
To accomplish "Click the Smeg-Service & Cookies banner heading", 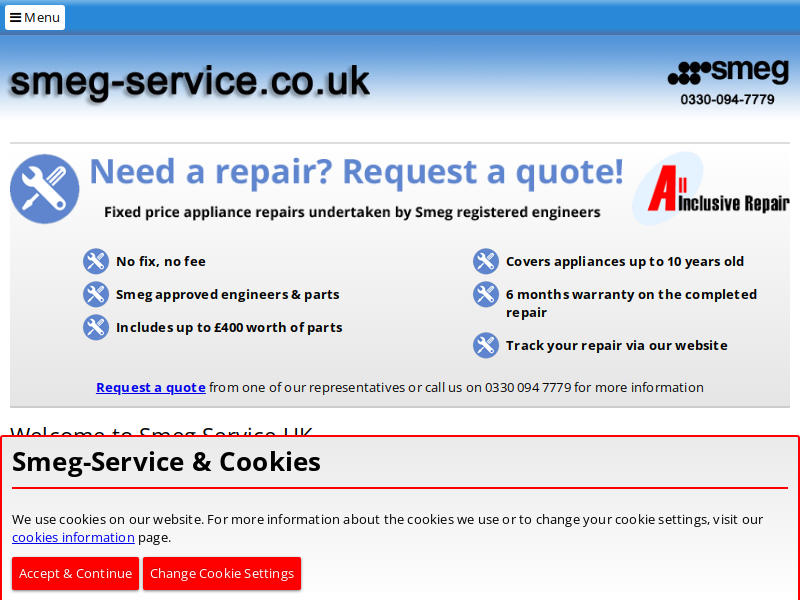I will coord(166,462).
